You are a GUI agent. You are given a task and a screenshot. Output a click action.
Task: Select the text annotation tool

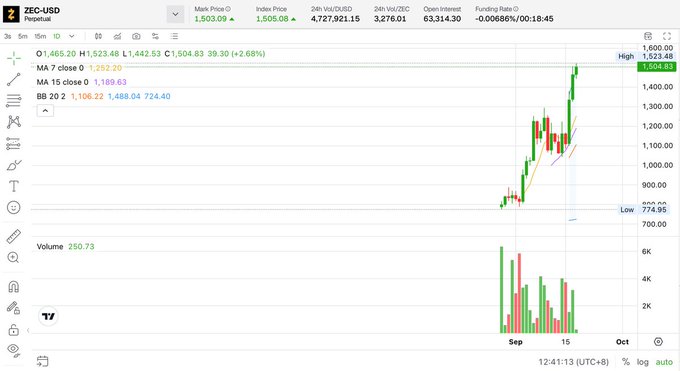click(x=13, y=186)
